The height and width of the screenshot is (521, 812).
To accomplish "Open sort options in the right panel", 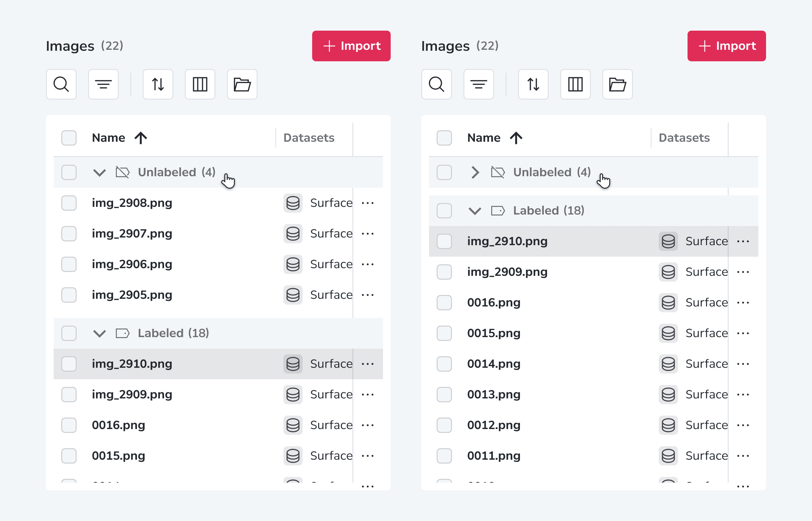I will coord(533,84).
